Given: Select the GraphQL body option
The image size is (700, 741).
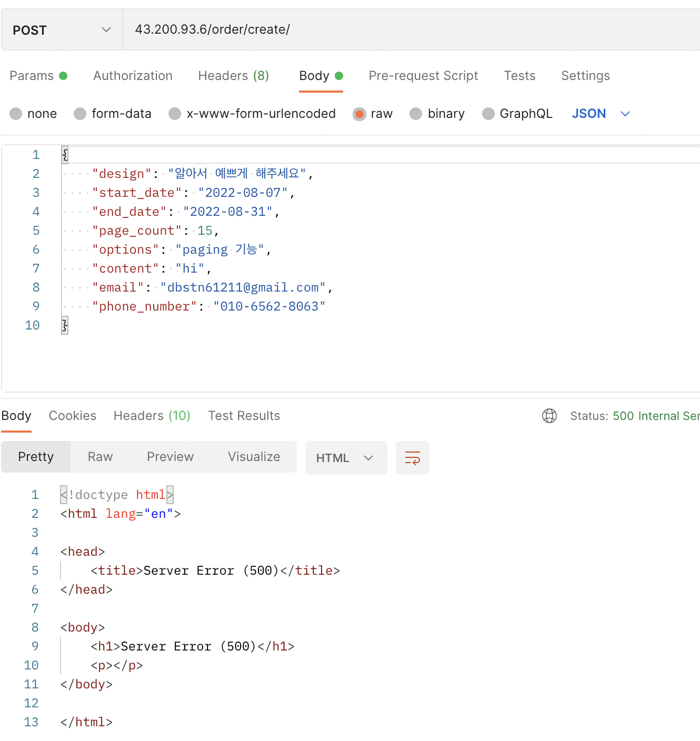Looking at the screenshot, I should (517, 114).
